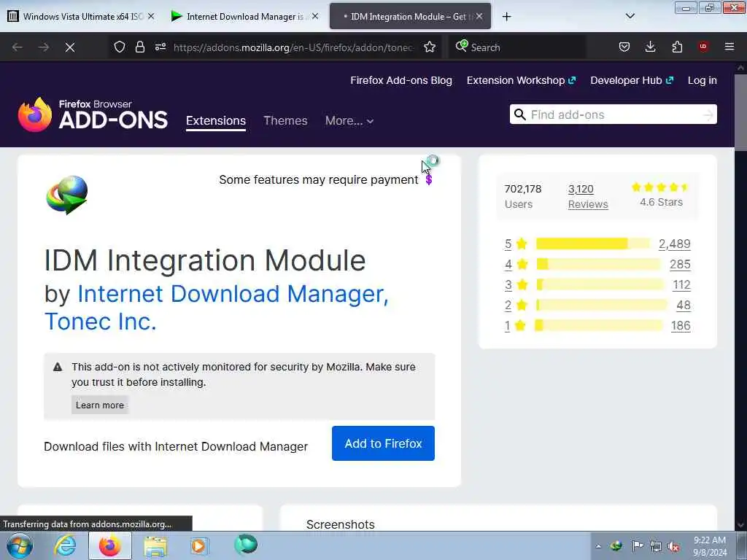
Task: Show the 186 one-star reviews
Action: click(x=681, y=326)
